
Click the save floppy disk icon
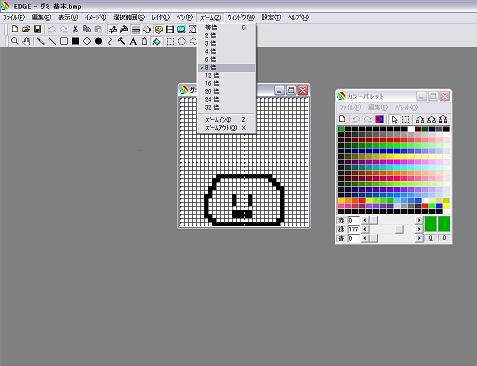(x=37, y=29)
